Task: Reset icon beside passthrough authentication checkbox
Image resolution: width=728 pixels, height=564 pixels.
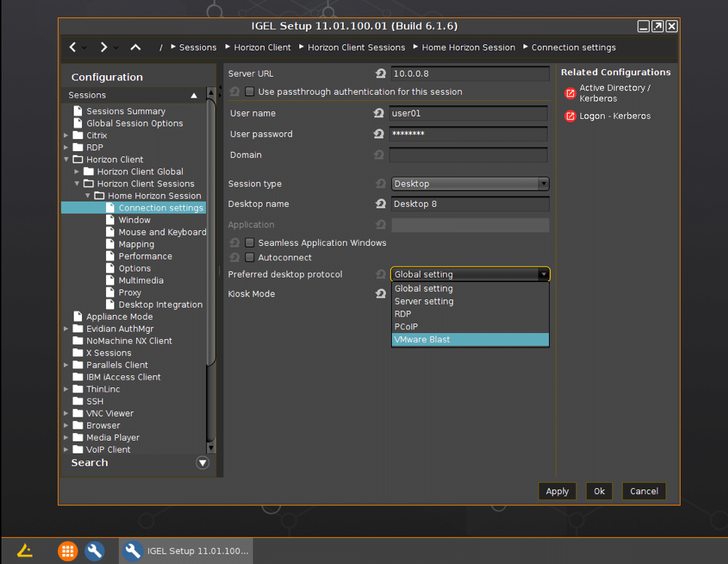Action: (x=235, y=92)
